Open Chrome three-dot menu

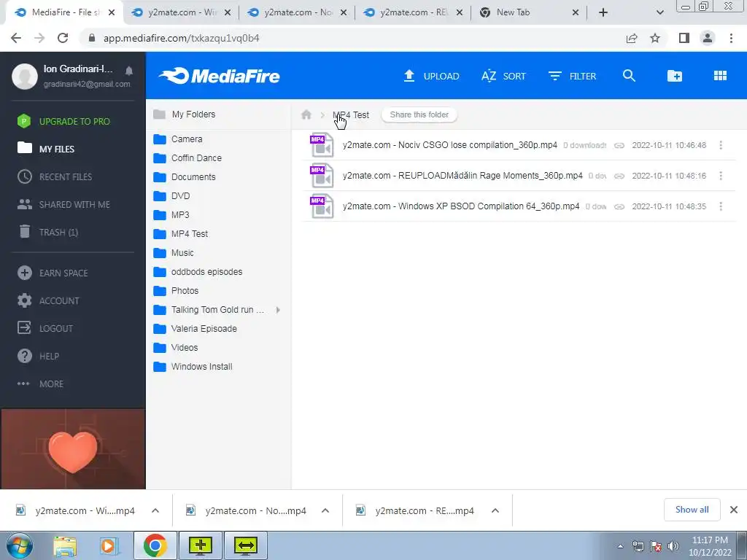pos(731,38)
